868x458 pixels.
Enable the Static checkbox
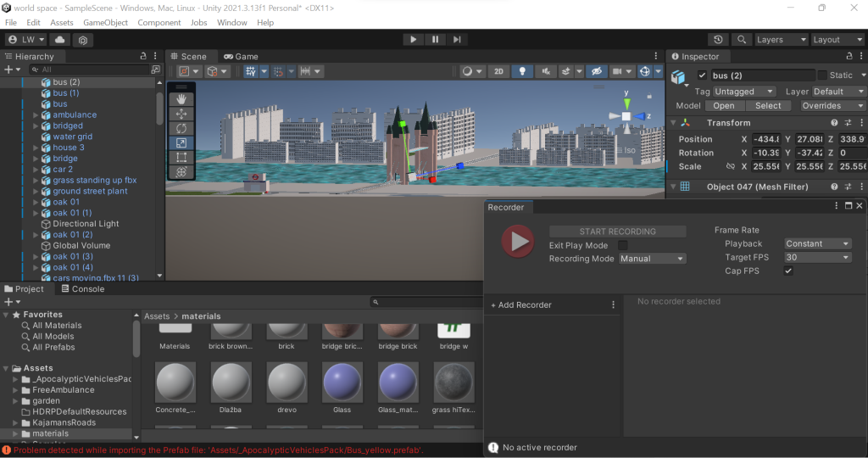click(822, 75)
